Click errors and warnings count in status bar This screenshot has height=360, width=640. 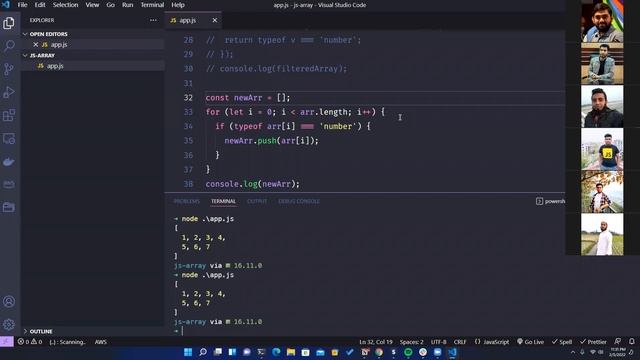coord(30,342)
